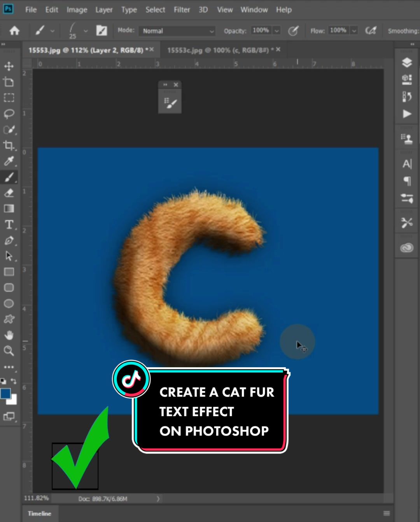Open the Layer menu
420x522 pixels.
tap(104, 10)
